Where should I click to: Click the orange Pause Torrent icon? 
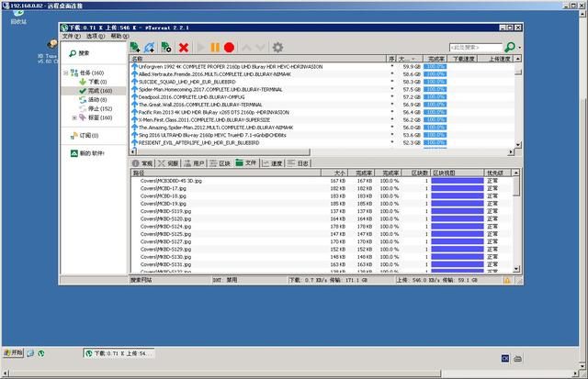215,48
